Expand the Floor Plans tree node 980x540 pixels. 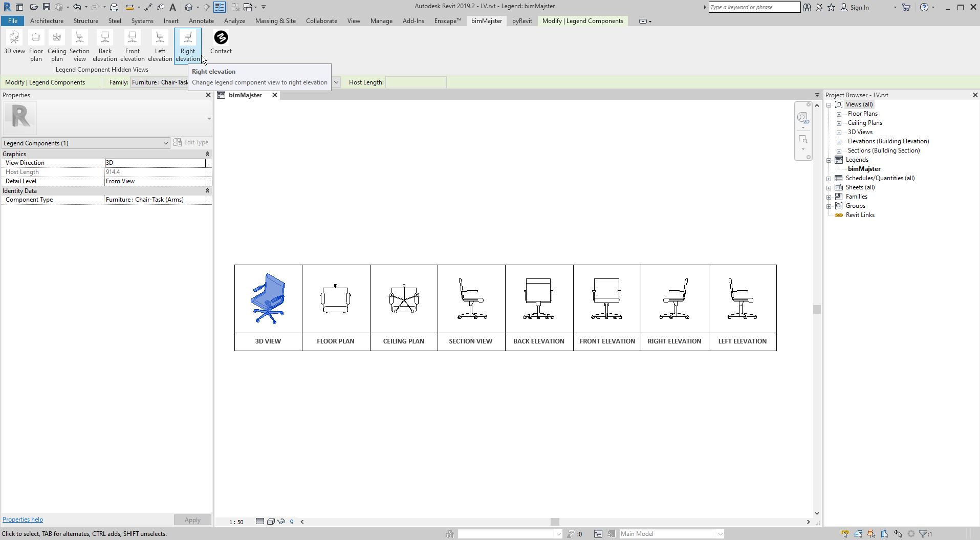[x=839, y=114]
